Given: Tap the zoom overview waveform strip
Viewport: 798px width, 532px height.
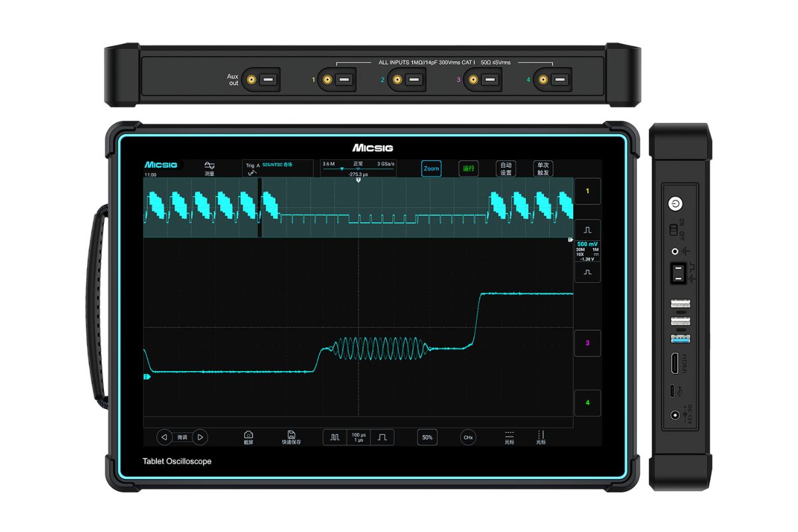Looking at the screenshot, I should pos(358,207).
